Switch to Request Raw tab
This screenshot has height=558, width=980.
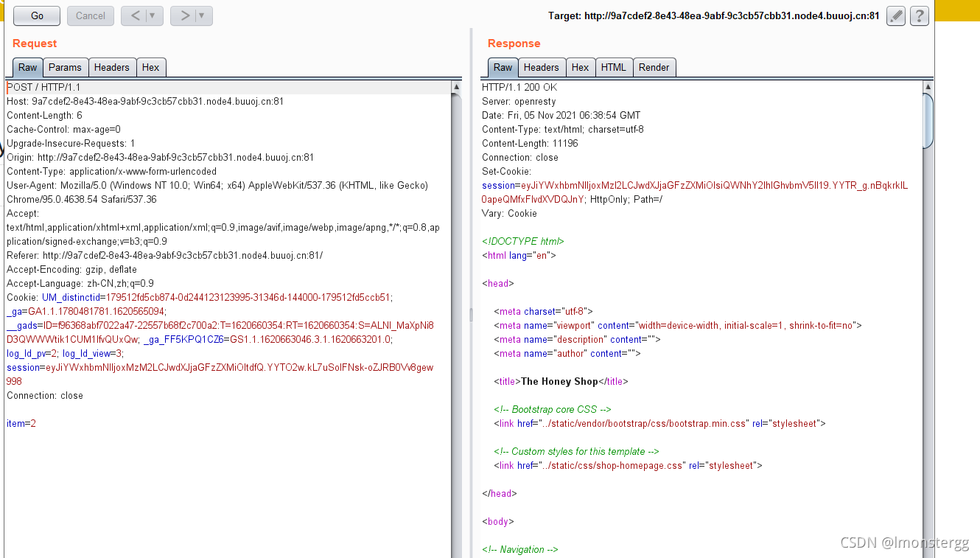coord(28,67)
